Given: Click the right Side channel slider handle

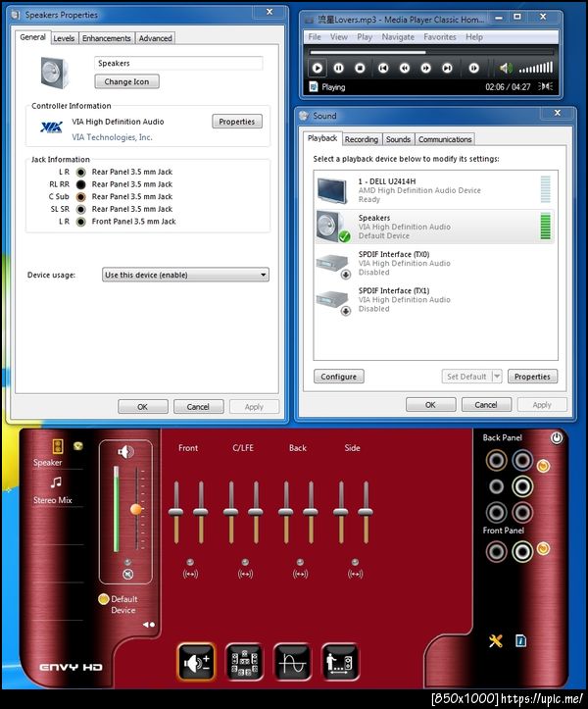Looking at the screenshot, I should (366, 512).
